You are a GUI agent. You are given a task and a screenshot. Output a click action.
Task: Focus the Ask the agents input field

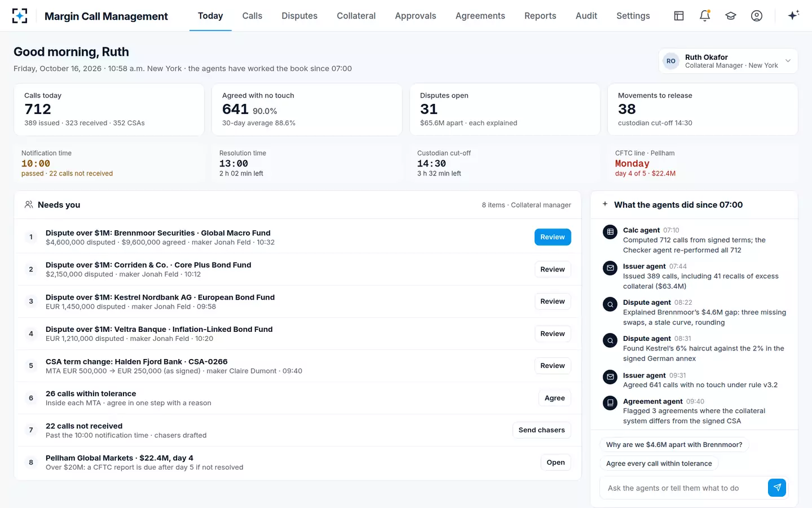point(683,488)
